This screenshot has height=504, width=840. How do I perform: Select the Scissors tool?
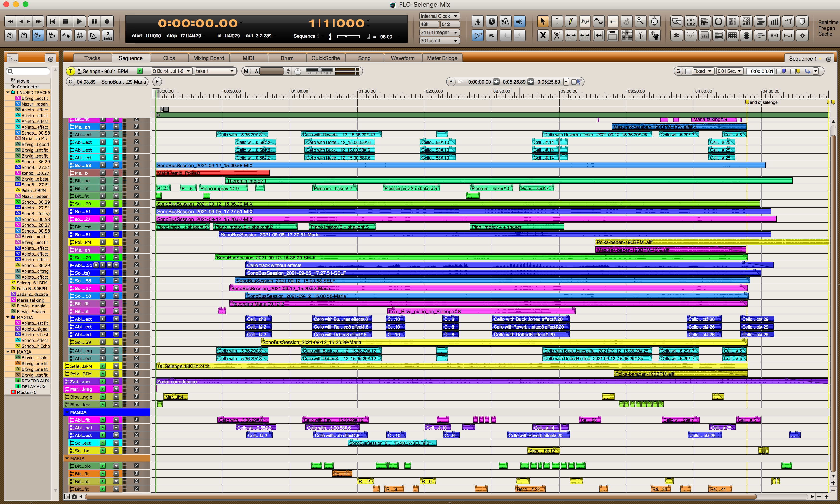tap(557, 35)
